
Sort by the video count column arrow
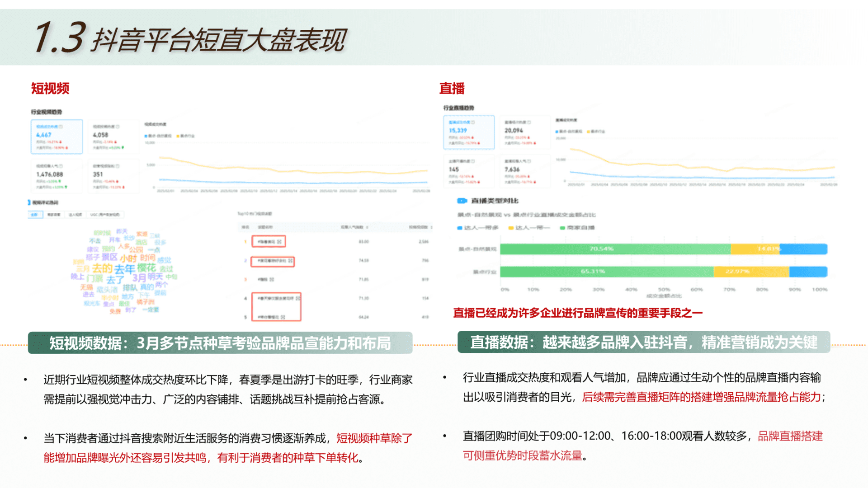pyautogui.click(x=431, y=227)
